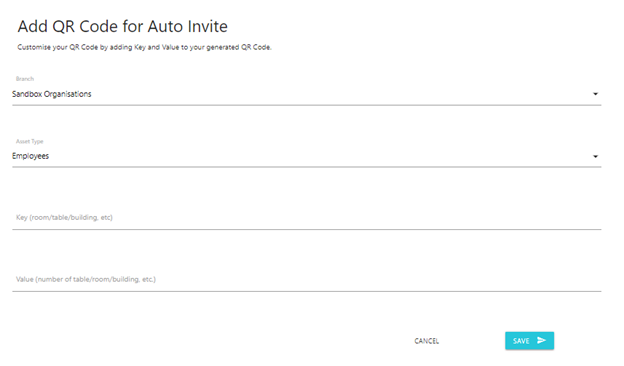The height and width of the screenshot is (366, 624).
Task: Focus the Key (room/table/building, etc) field
Action: (306, 218)
